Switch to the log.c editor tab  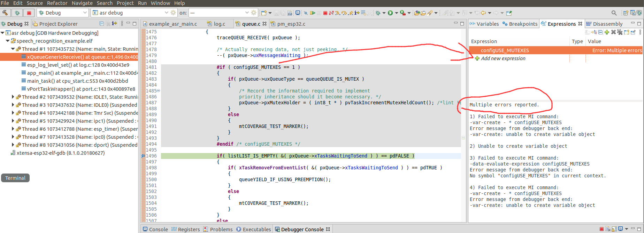(x=216, y=24)
